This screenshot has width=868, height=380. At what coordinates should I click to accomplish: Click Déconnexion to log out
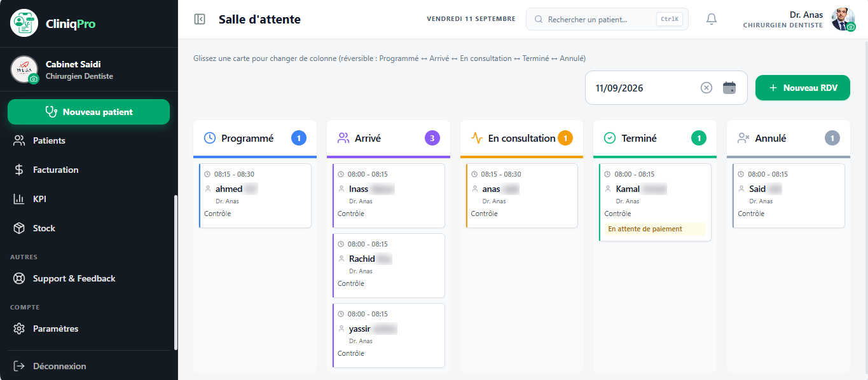click(x=89, y=366)
